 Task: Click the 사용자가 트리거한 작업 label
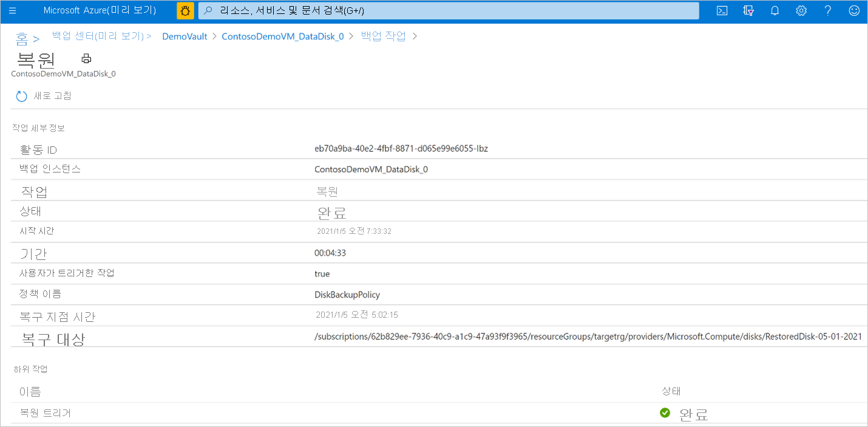67,273
